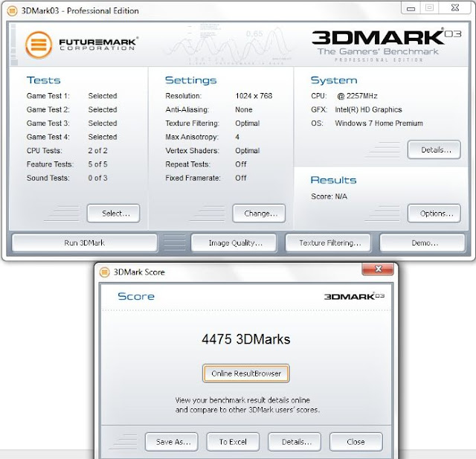Click the Futuremark Corporation orange logo
This screenshot has width=476, height=459.
[39, 45]
